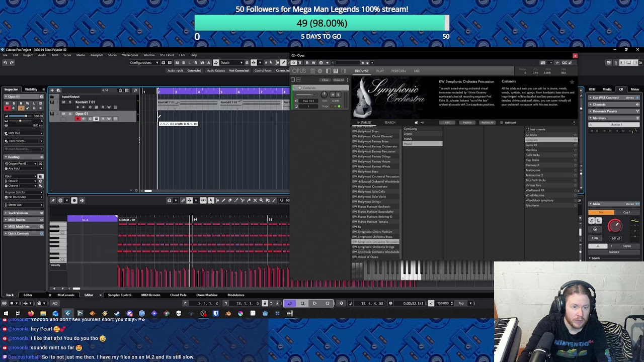The image size is (644, 362).
Task: Mute the Opus 01 track
Action: 63,114
